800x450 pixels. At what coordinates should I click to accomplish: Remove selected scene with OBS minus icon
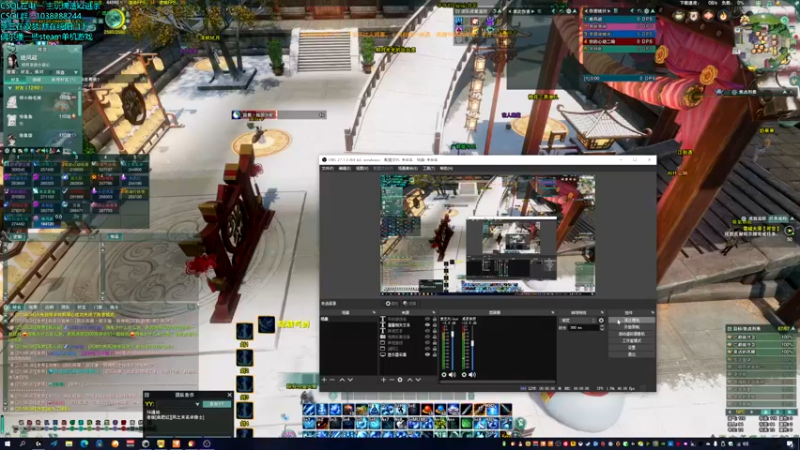[x=333, y=380]
